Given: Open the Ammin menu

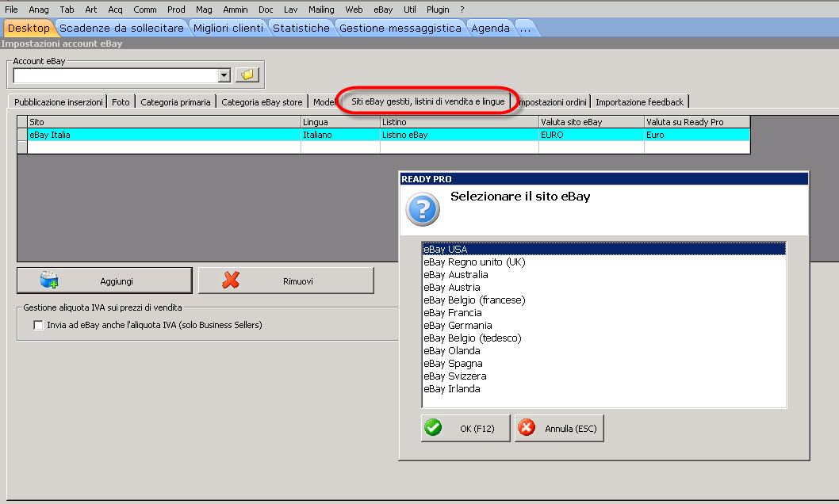Looking at the screenshot, I should tap(236, 10).
